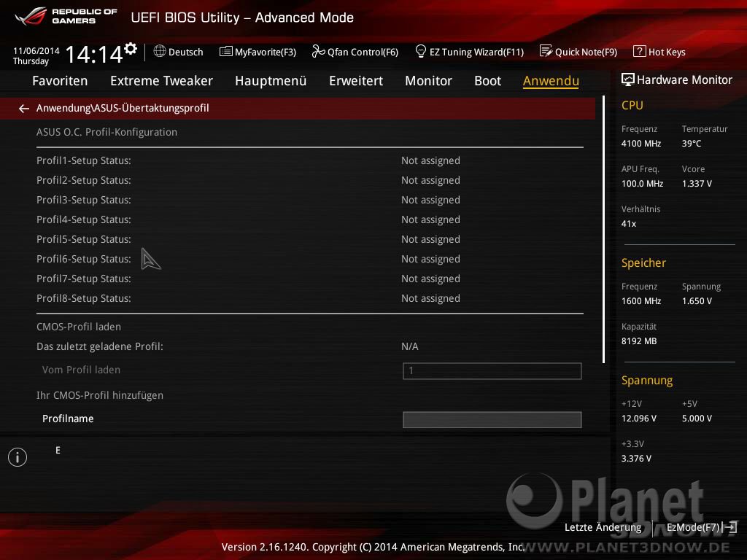Click the info circle icon
Viewport: 747px width, 560px height.
[x=18, y=457]
